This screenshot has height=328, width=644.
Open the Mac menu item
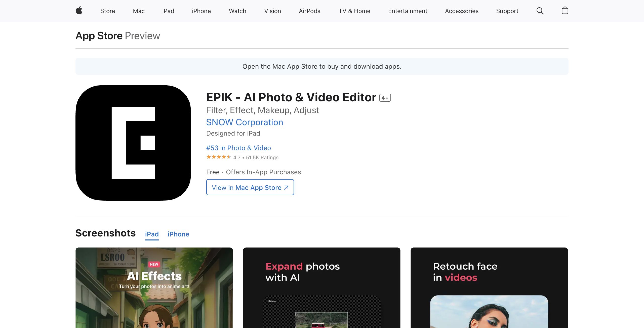[139, 11]
